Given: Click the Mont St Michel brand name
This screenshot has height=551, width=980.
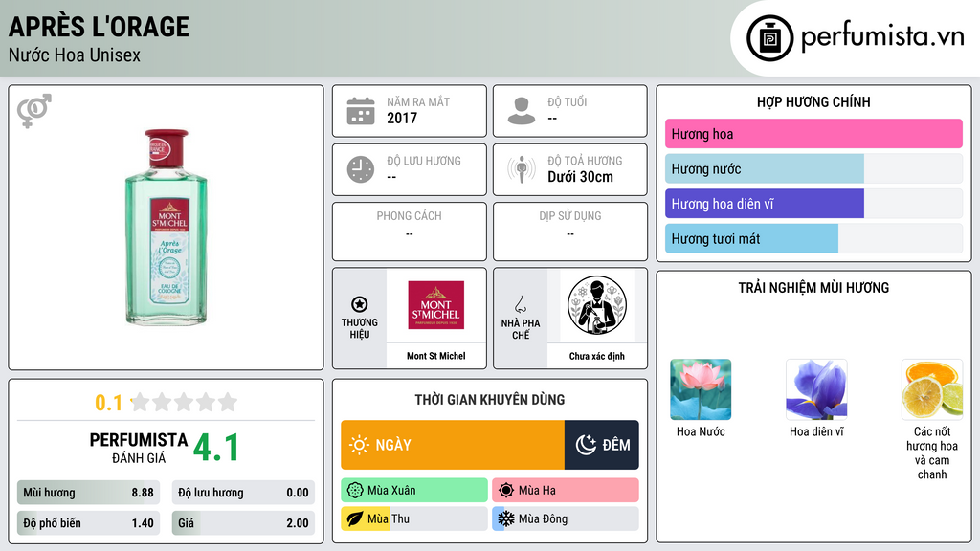Looking at the screenshot, I should click(435, 356).
